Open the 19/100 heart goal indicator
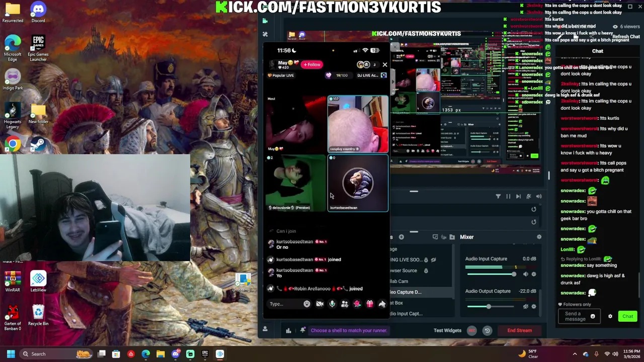This screenshot has height=362, width=644. click(338, 75)
